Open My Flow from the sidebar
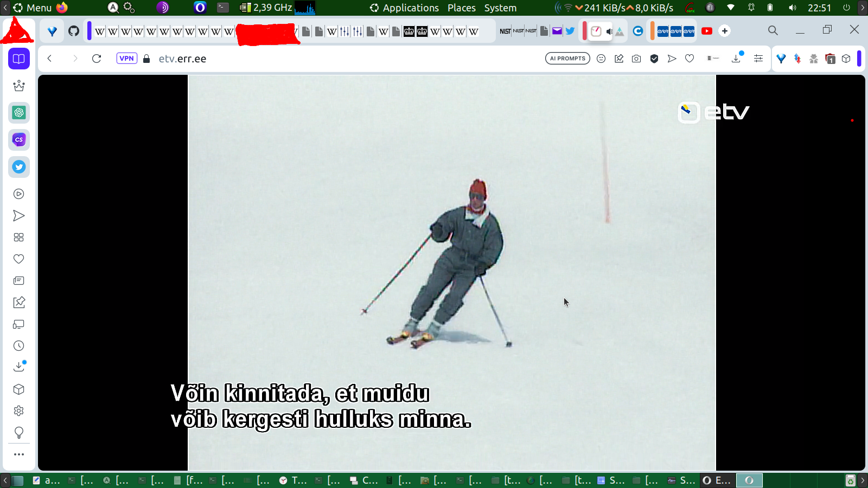Image resolution: width=868 pixels, height=488 pixels. tap(19, 216)
